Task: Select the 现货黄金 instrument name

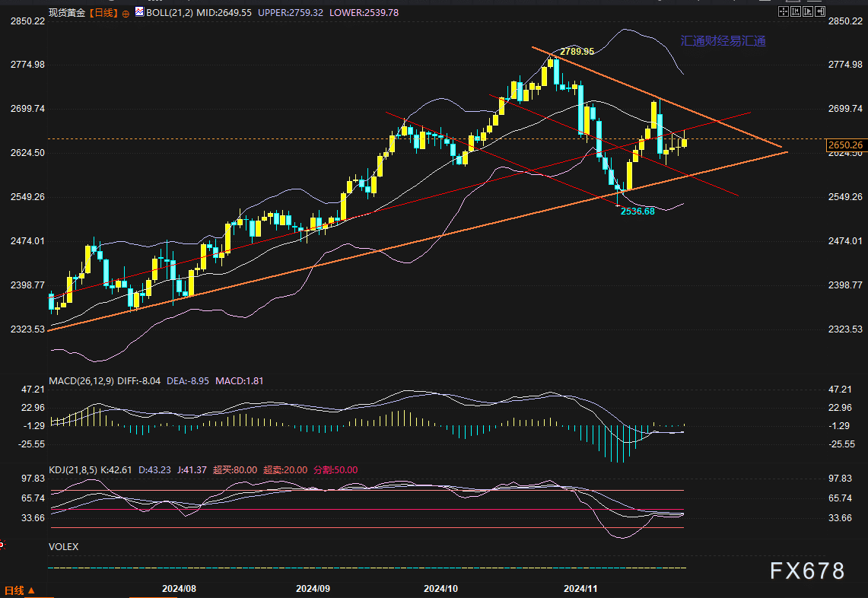Action: point(67,12)
